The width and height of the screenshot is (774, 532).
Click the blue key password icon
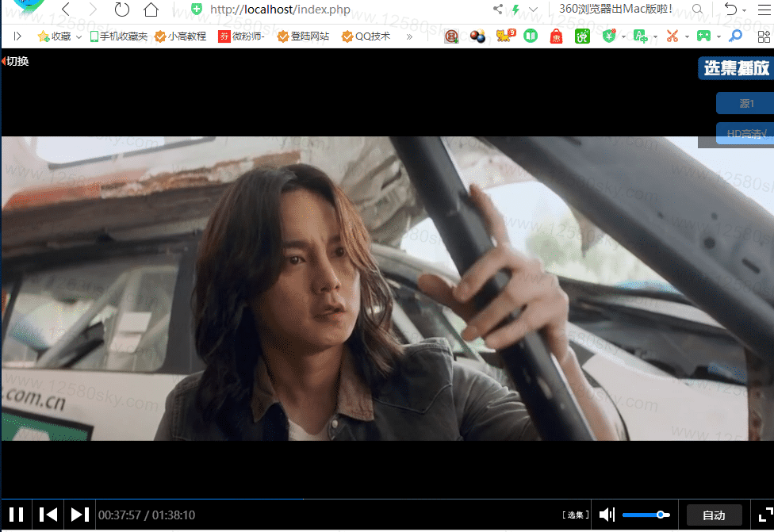coord(735,36)
